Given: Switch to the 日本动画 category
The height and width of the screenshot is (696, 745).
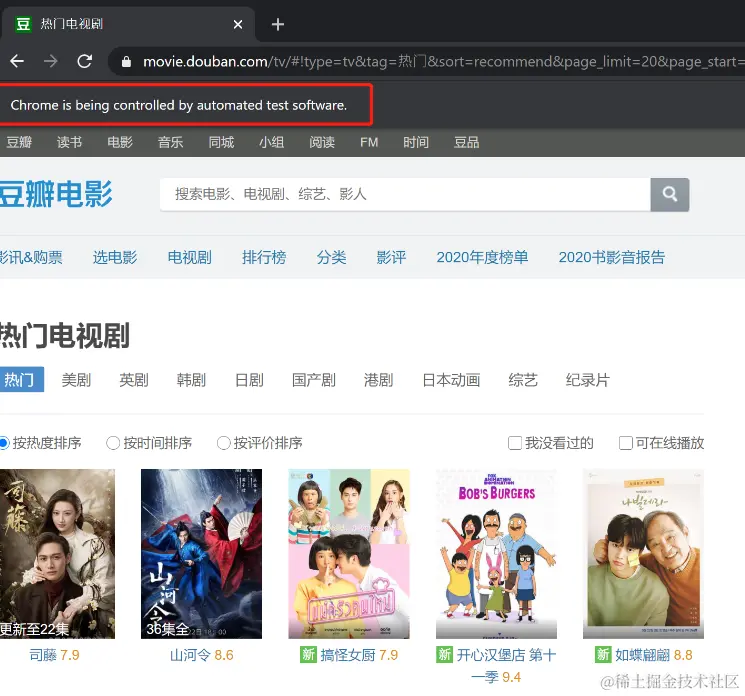Looking at the screenshot, I should tap(451, 380).
